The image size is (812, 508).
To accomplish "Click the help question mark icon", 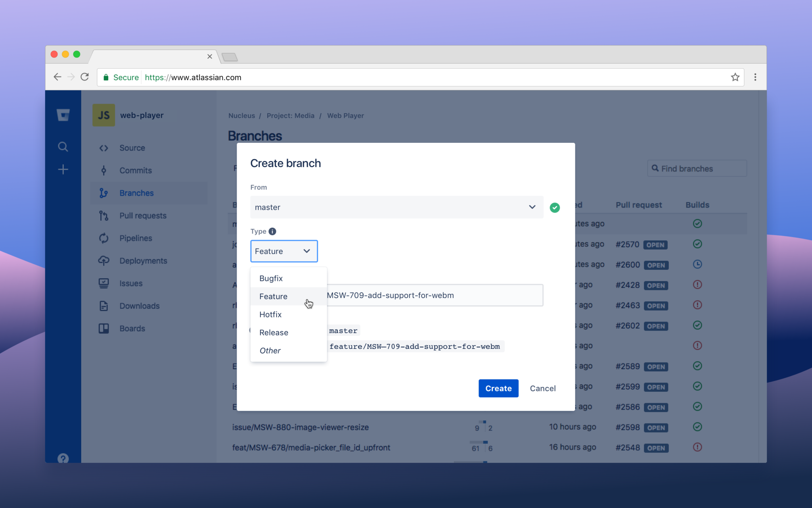I will click(63, 458).
